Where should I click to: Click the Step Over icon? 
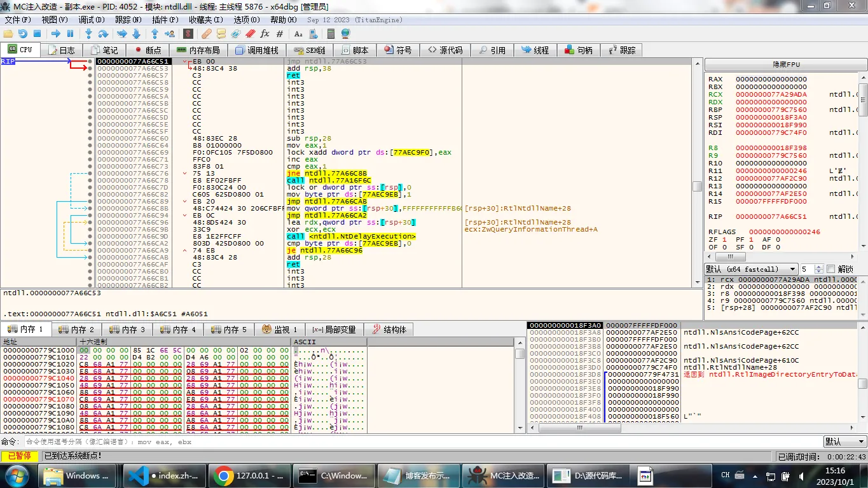point(104,34)
